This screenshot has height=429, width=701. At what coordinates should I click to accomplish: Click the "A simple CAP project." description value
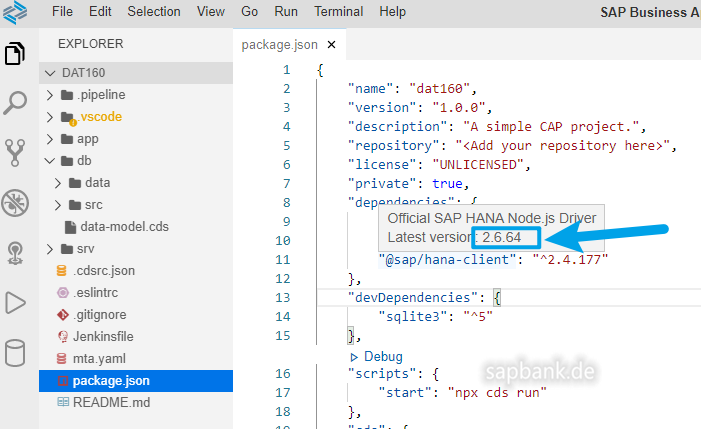(551, 126)
